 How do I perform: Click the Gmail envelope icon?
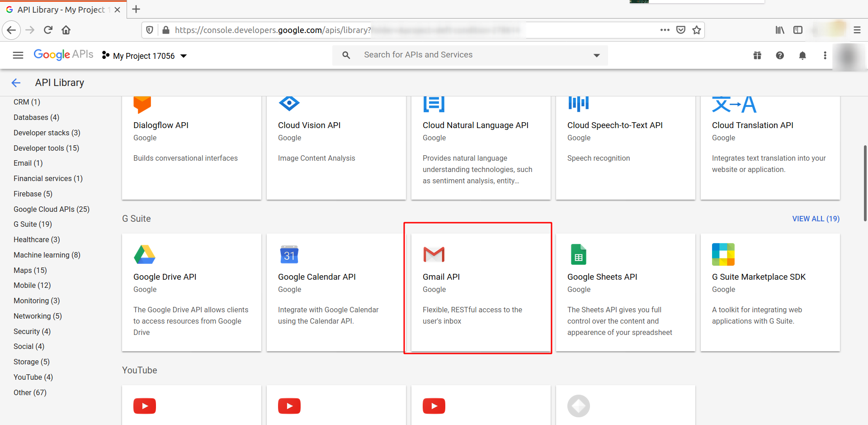pyautogui.click(x=434, y=254)
